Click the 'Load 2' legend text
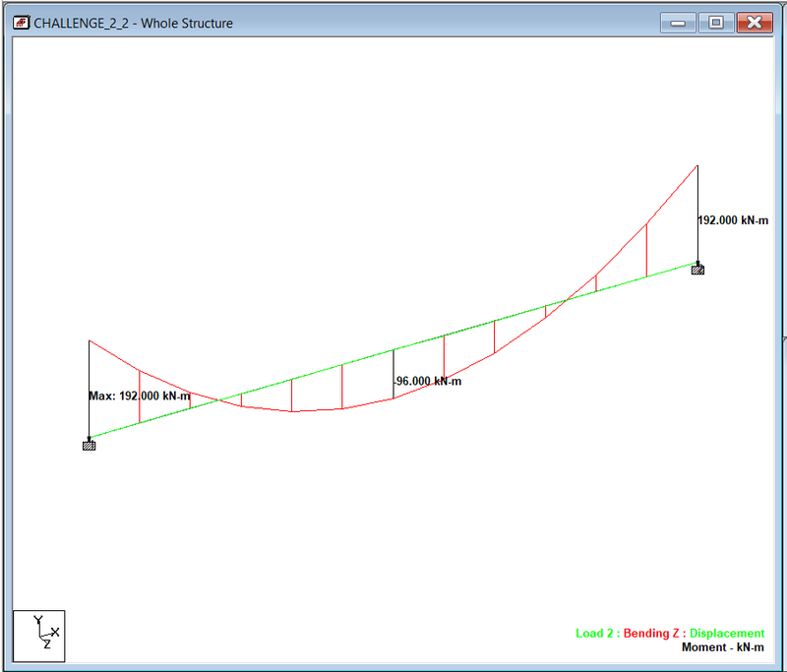The width and height of the screenshot is (787, 672). click(x=594, y=634)
